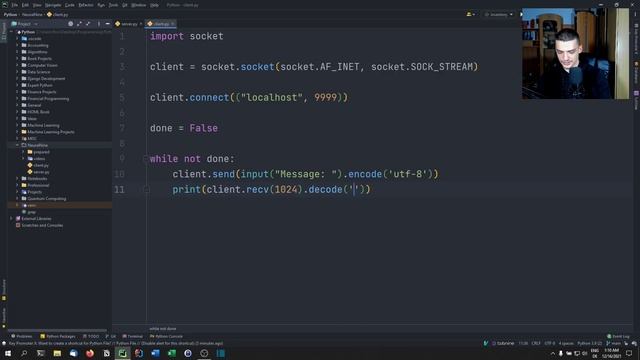Open the Edit menu
Screen dimensions: 640x360
(25, 5)
